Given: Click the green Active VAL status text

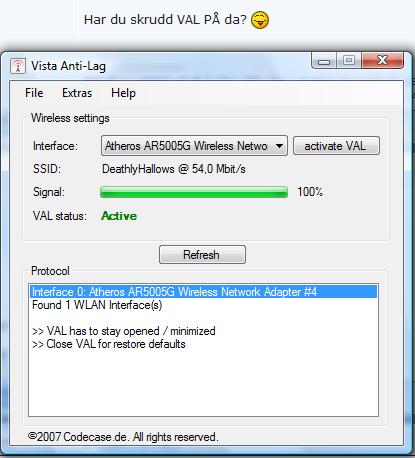Looking at the screenshot, I should (119, 216).
